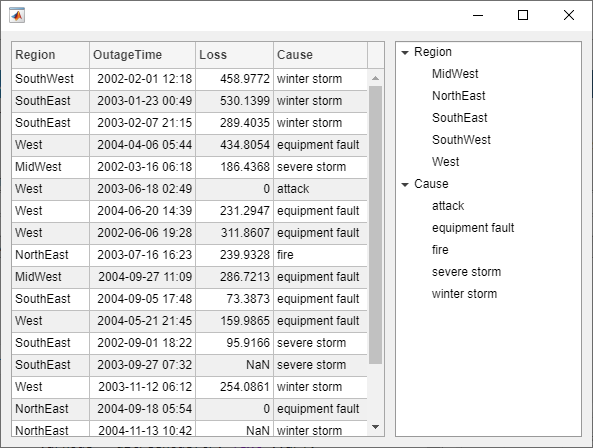The image size is (593, 448).
Task: Click the table scrollbar up arrow
Action: [375, 78]
